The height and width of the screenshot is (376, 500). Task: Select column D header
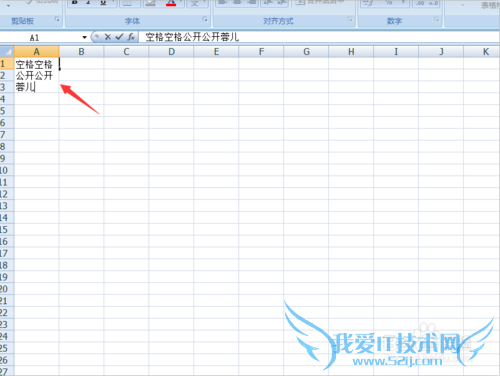(171, 52)
